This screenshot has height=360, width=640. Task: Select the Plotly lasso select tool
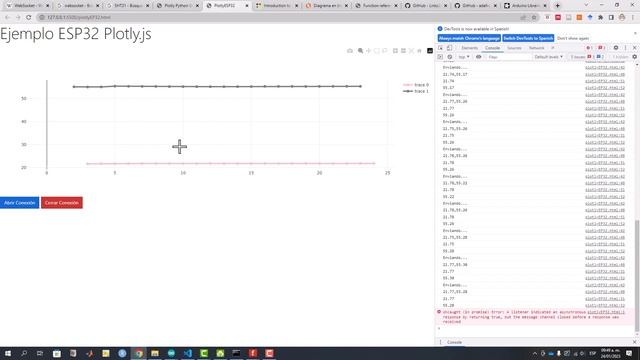(384, 51)
